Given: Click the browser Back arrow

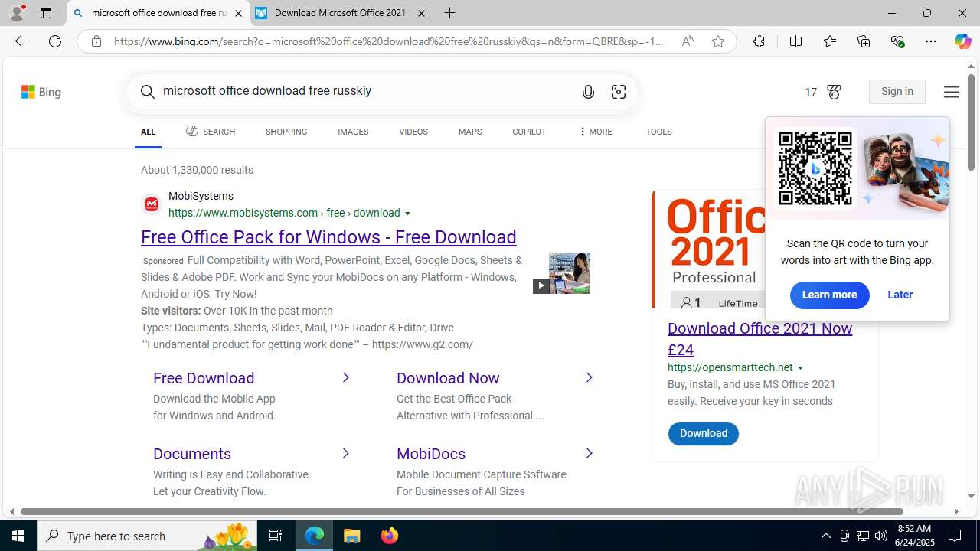Looking at the screenshot, I should coord(21,41).
